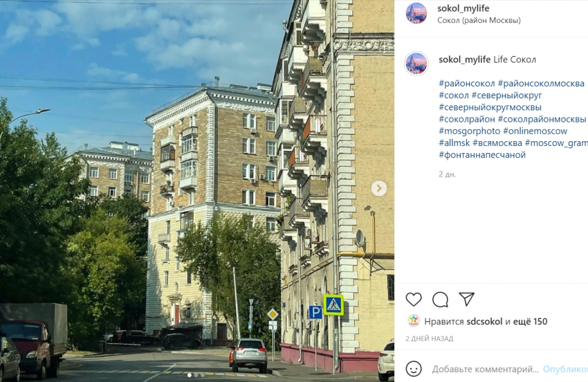The width and height of the screenshot is (588, 382).
Task: Open sokol_mylife username in header
Action: (463, 8)
